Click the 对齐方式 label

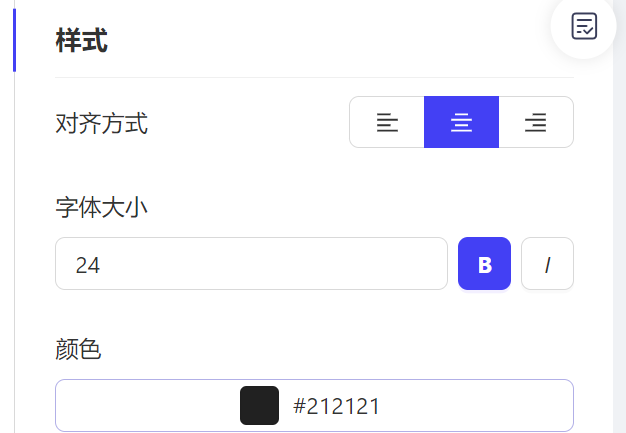click(101, 123)
